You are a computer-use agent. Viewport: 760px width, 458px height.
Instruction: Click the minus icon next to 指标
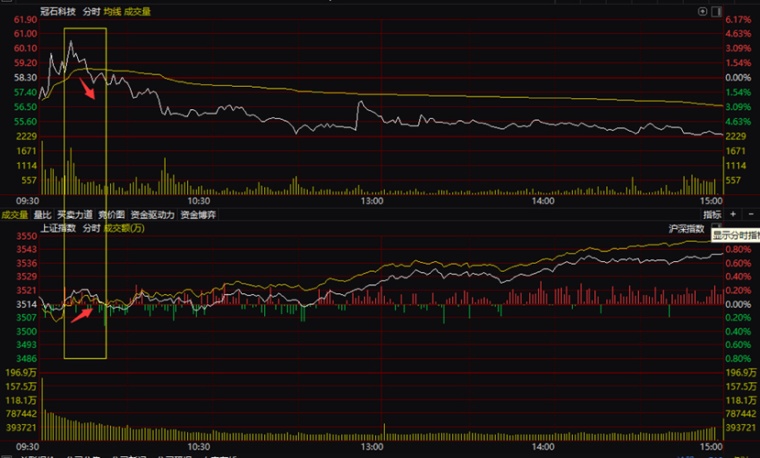pyautogui.click(x=751, y=214)
